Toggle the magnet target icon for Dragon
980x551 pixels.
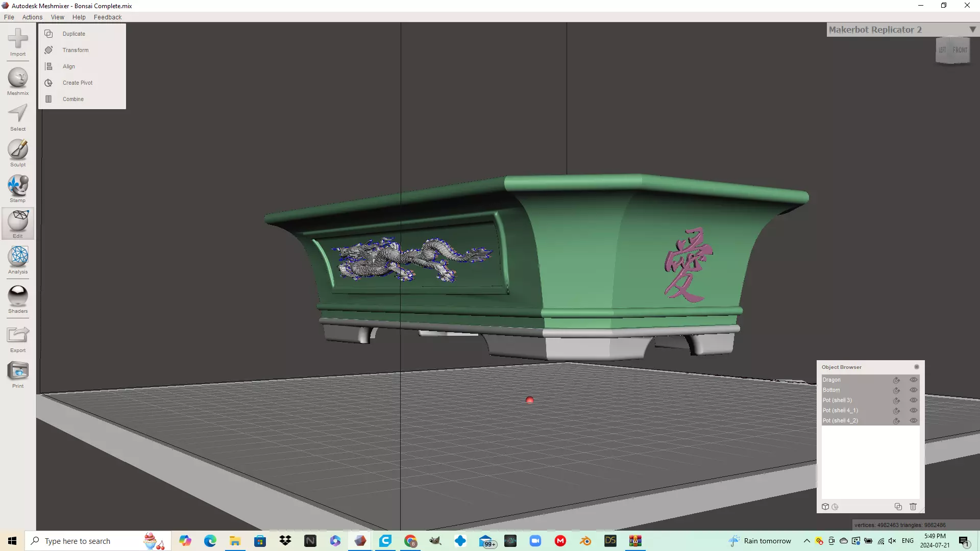[x=896, y=380]
